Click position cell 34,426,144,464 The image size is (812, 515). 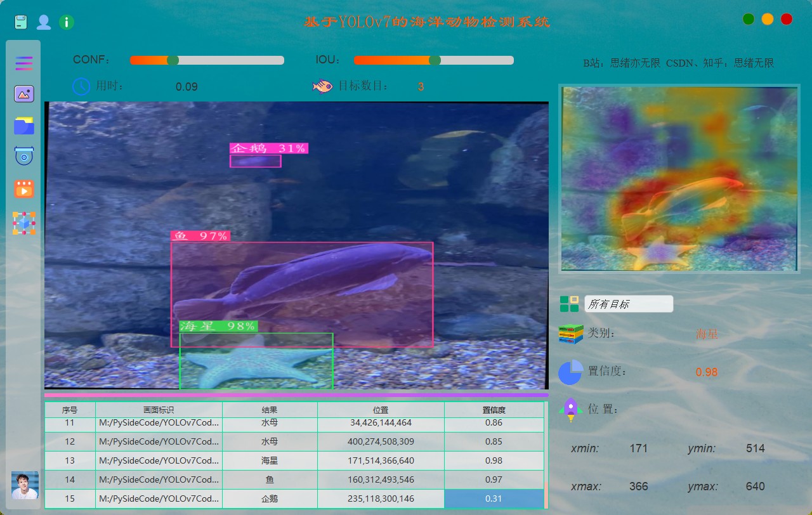[x=381, y=423]
